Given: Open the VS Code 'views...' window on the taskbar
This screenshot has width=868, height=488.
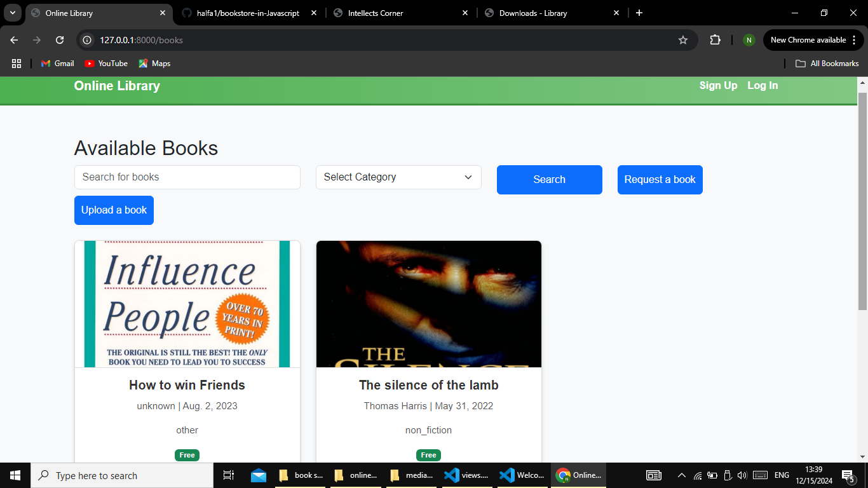Looking at the screenshot, I should pos(467,475).
